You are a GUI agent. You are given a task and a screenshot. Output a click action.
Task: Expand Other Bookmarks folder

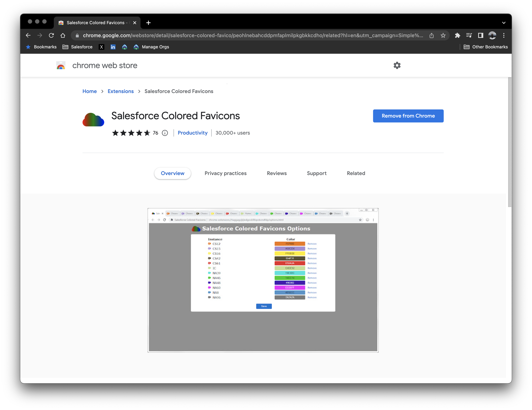[x=486, y=47]
